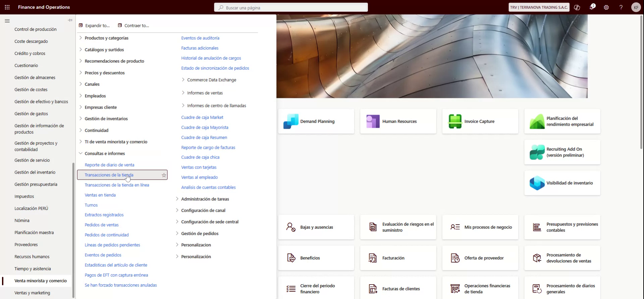Expand Configuración de canal group

click(177, 211)
